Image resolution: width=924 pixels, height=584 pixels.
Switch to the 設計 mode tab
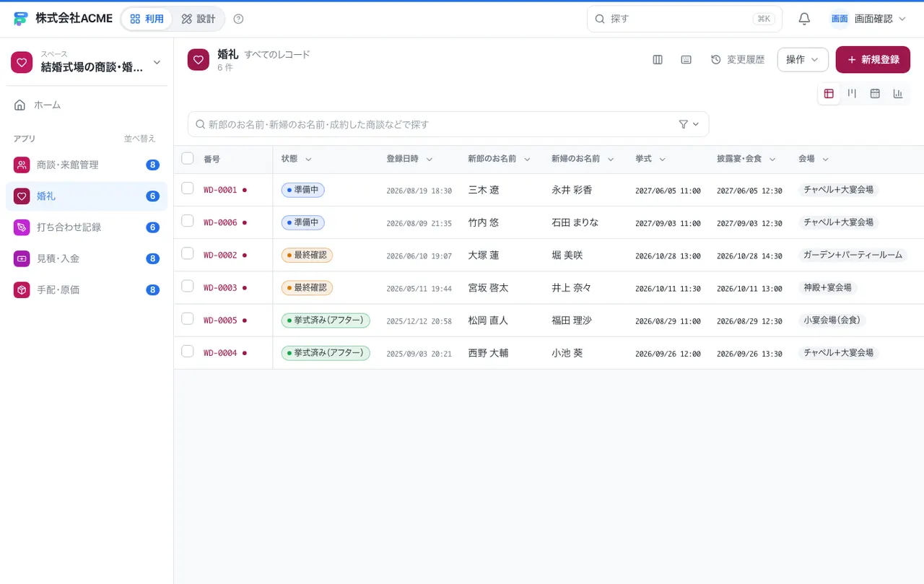pyautogui.click(x=199, y=19)
